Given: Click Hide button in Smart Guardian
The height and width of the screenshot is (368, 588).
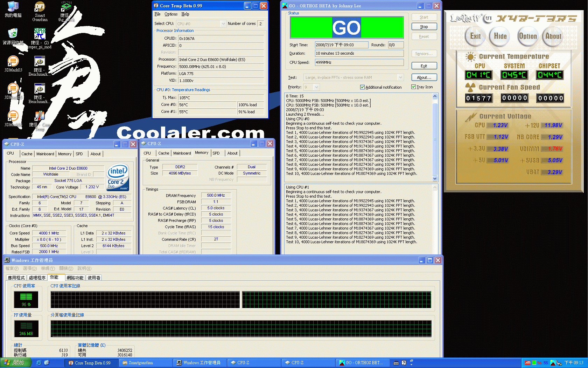Looking at the screenshot, I should [500, 36].
